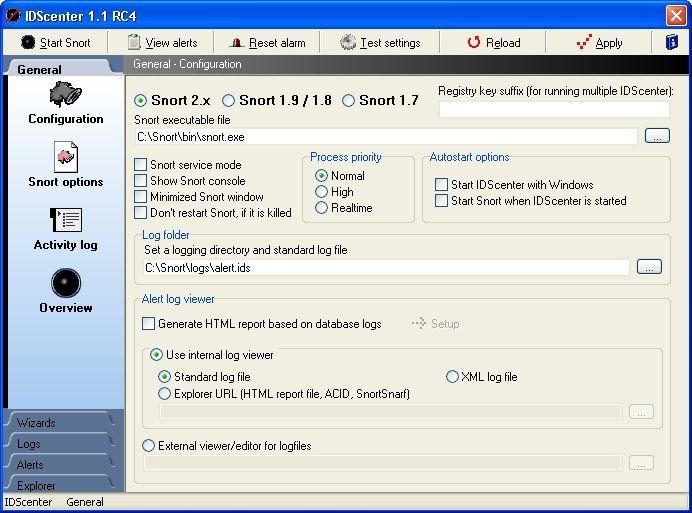Viewport: 692px width, 513px height.
Task: Open View alerts from the toolbar
Action: (x=162, y=43)
